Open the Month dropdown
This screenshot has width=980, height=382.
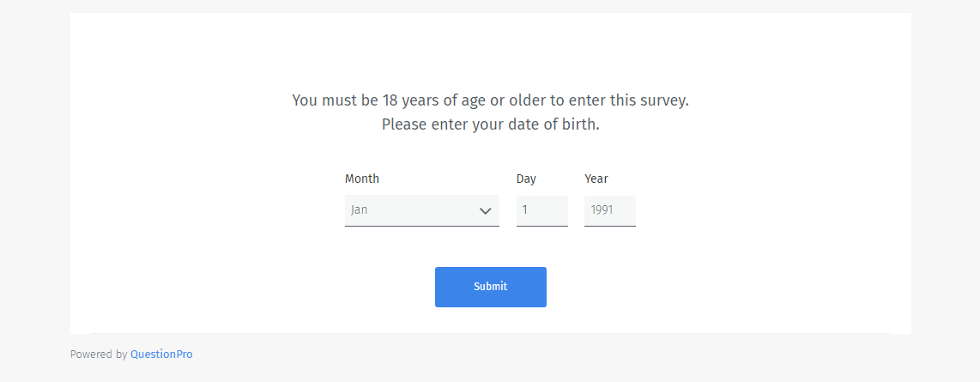[421, 210]
